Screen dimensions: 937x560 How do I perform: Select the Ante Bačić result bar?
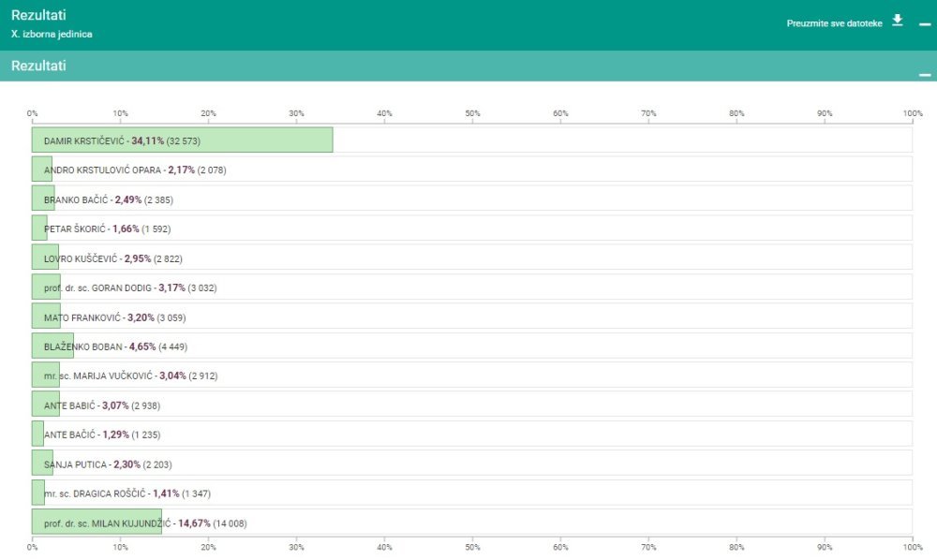pos(37,434)
